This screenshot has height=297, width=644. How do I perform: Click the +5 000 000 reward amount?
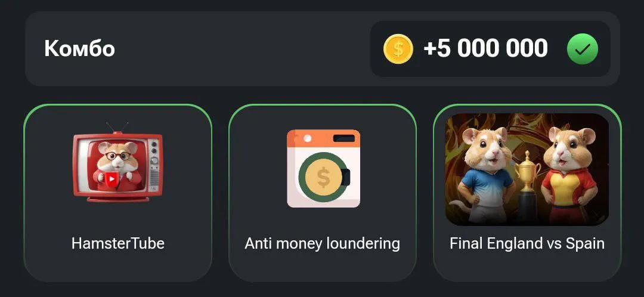[485, 48]
